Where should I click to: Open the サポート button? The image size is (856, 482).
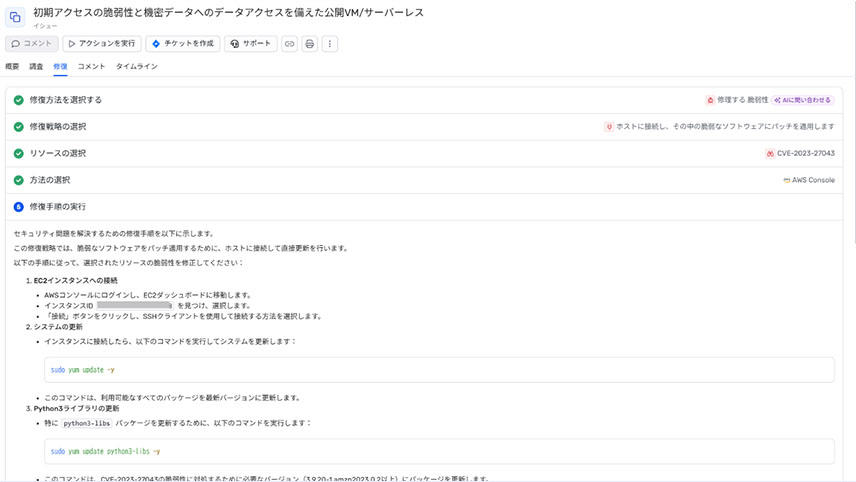click(x=251, y=44)
